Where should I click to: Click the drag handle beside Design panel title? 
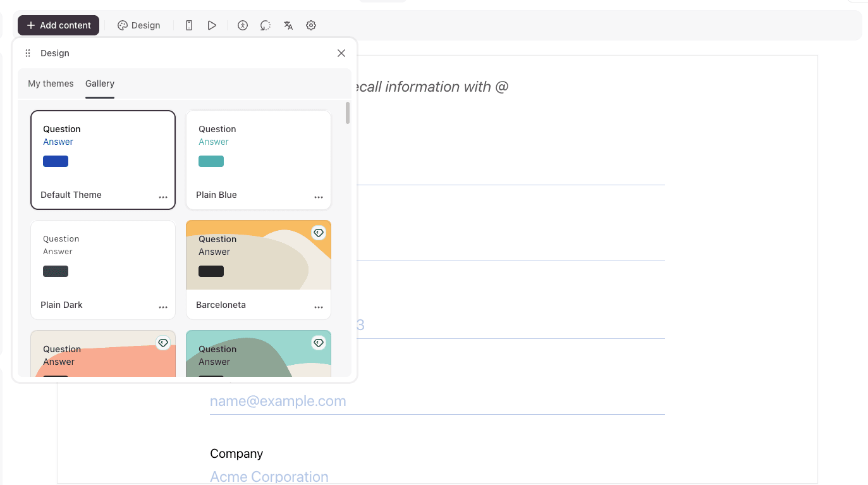(x=27, y=52)
